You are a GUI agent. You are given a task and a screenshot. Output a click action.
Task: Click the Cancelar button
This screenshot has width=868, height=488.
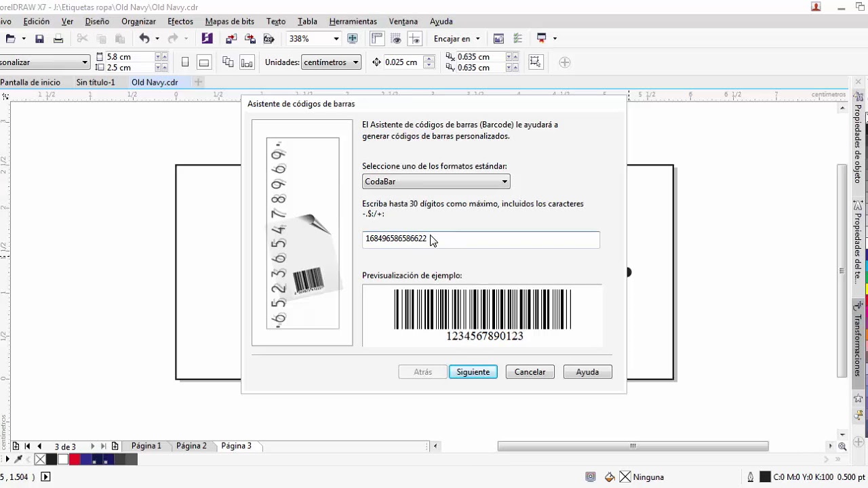[530, 372]
